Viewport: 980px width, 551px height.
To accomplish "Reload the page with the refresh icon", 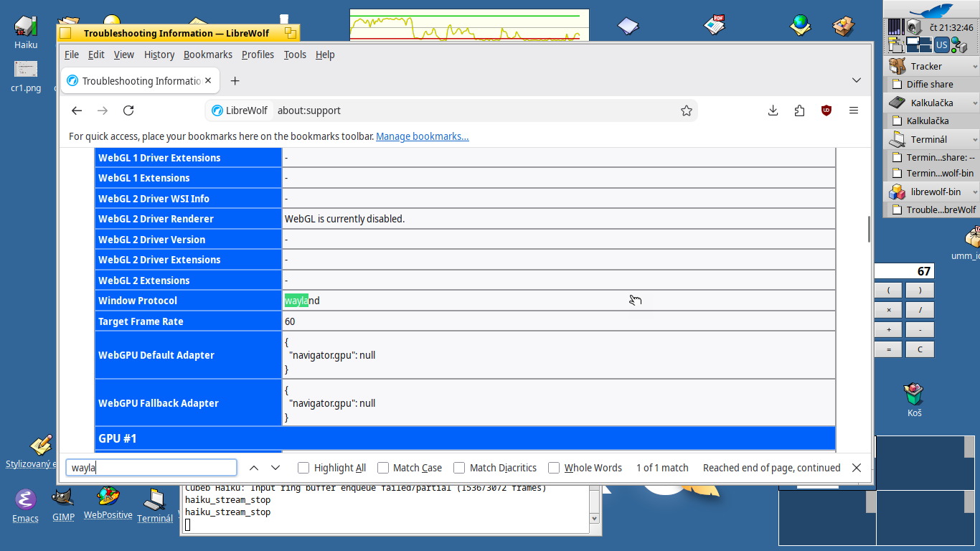I will [128, 110].
